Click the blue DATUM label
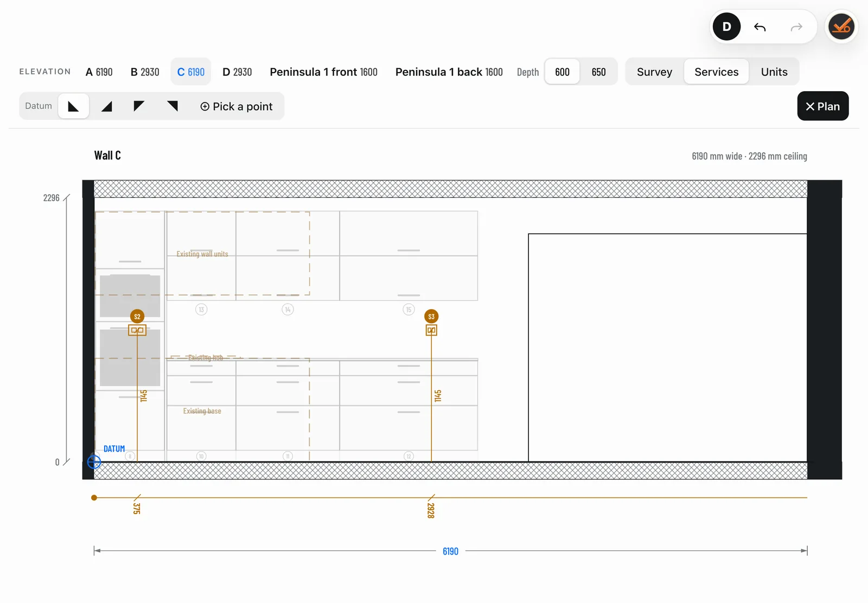The width and height of the screenshot is (868, 603). point(114,448)
